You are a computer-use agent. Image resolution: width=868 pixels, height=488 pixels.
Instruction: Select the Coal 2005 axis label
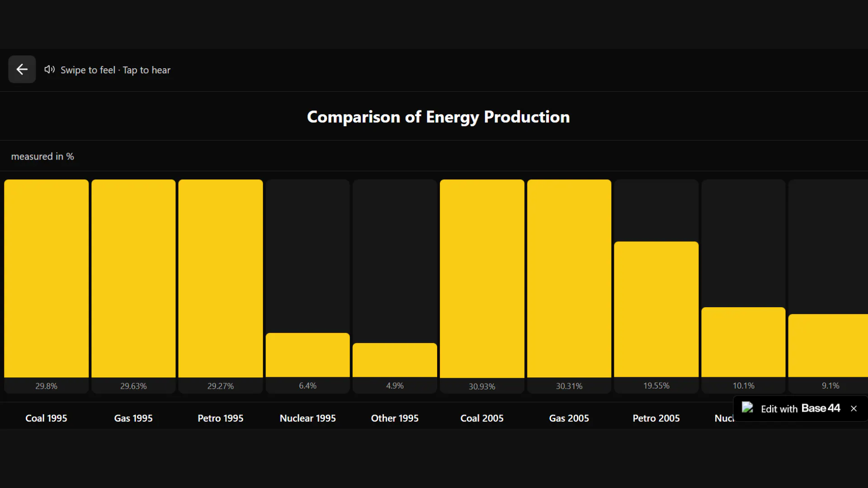click(482, 418)
